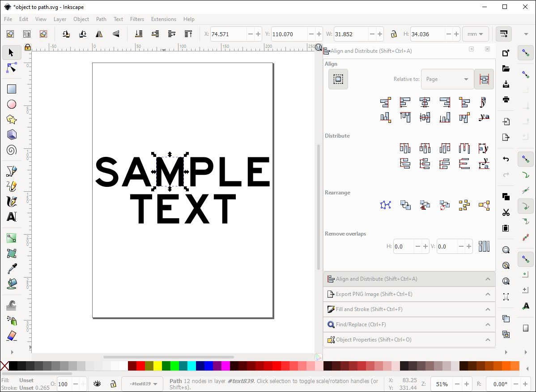Viewport: 536px width, 392px height.
Task: Select the Selector arrow tool
Action: click(x=11, y=53)
